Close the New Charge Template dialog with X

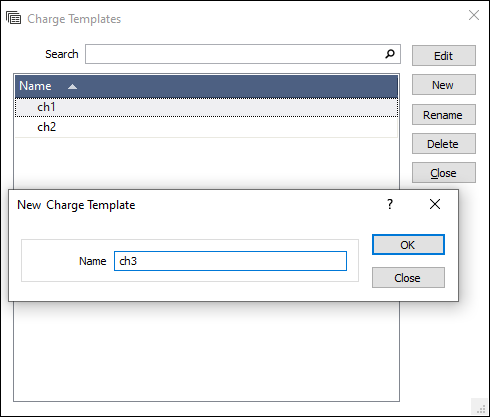(x=435, y=204)
